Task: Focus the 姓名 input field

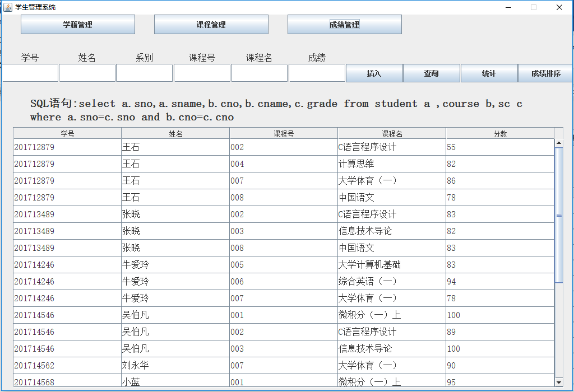Action: (87, 73)
